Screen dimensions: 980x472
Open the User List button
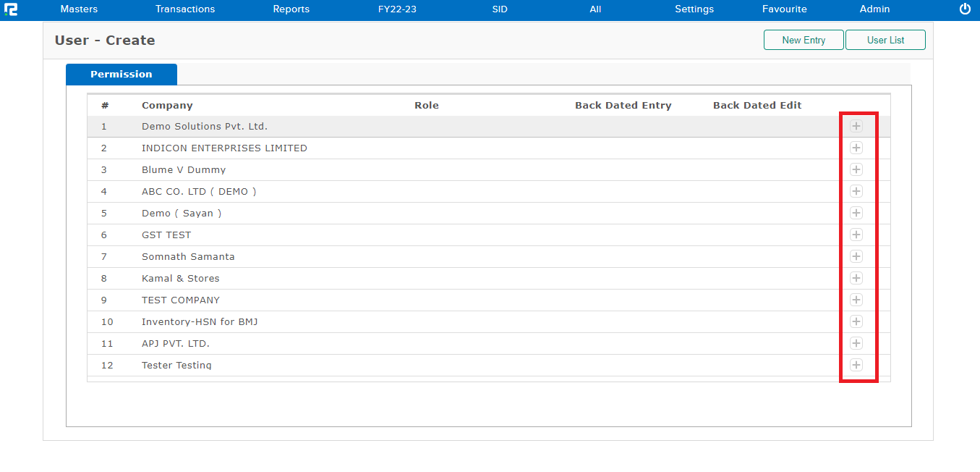pyautogui.click(x=885, y=41)
